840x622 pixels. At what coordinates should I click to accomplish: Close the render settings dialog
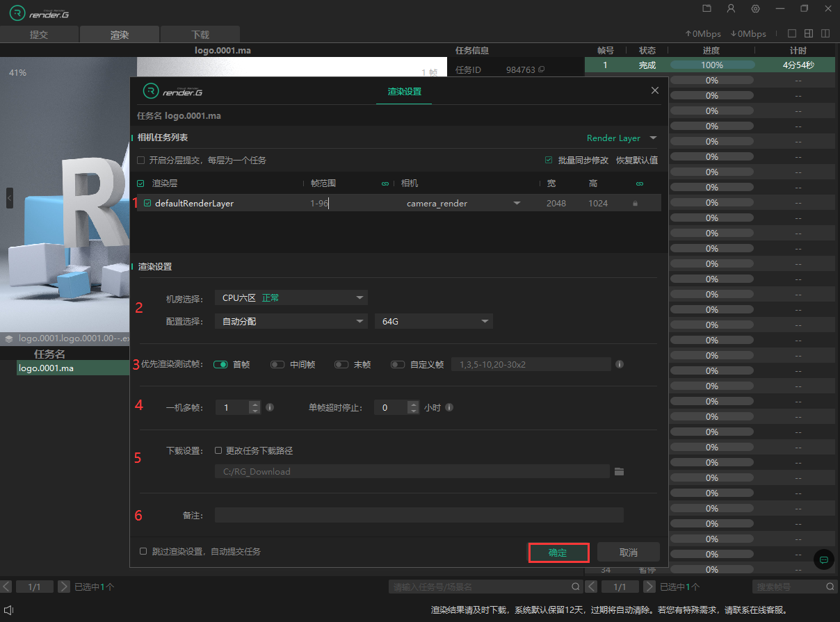tap(654, 90)
